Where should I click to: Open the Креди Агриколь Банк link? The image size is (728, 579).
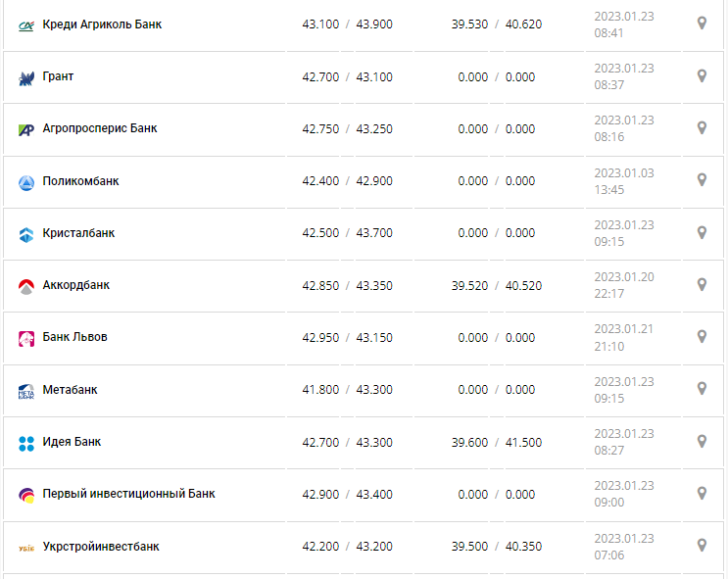click(102, 24)
